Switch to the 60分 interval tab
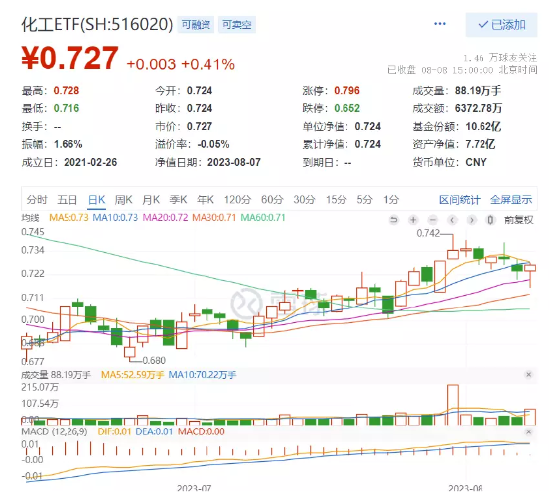Viewport: 550px width, 492px height. pos(272,200)
